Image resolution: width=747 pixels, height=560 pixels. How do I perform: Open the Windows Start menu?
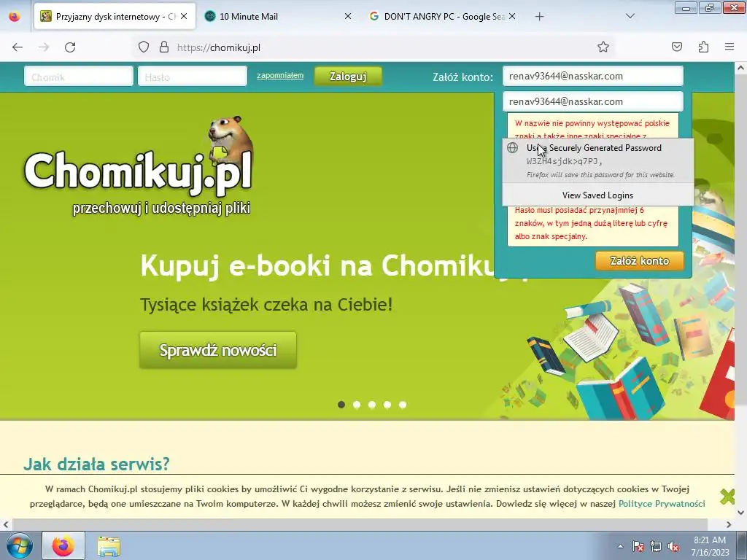(x=19, y=545)
